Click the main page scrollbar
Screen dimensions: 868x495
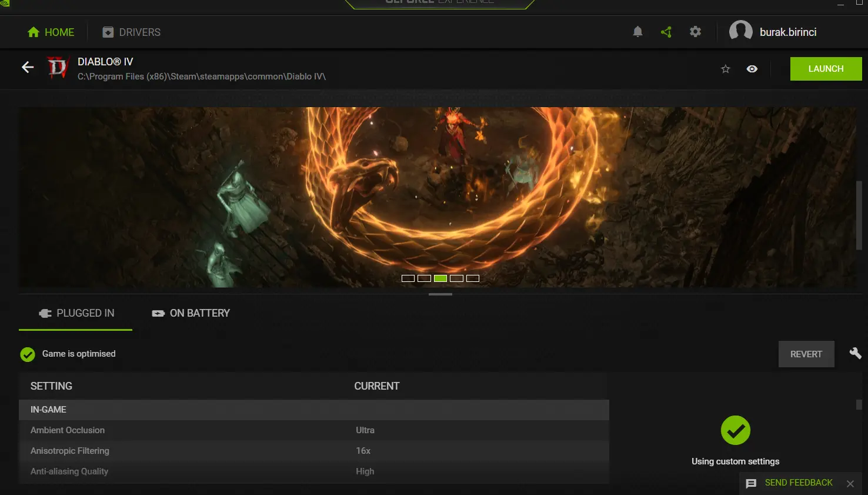pos(859,216)
